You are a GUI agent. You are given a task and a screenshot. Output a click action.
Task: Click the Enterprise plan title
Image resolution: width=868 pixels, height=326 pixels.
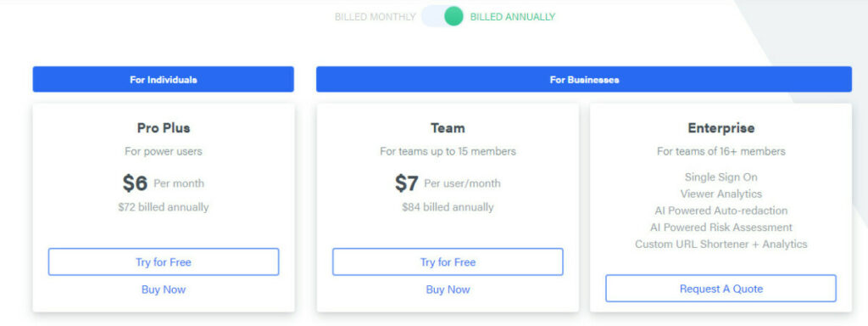(721, 128)
